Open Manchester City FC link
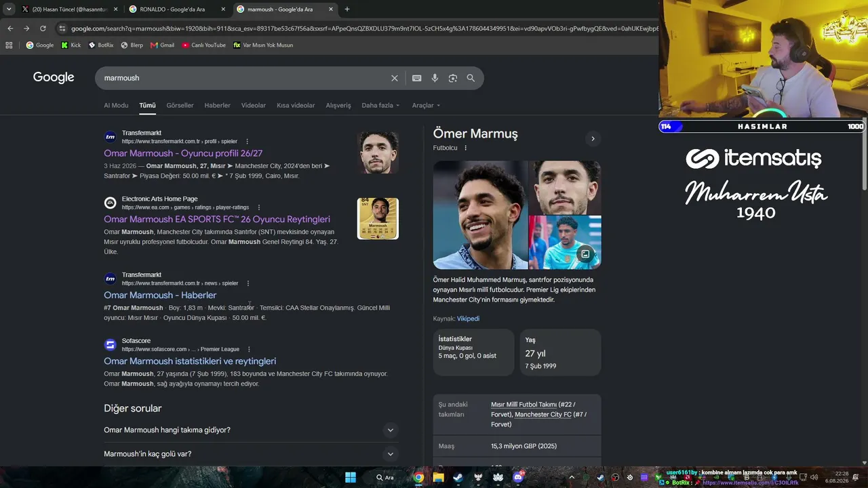Image resolution: width=868 pixels, height=488 pixels. click(x=542, y=414)
